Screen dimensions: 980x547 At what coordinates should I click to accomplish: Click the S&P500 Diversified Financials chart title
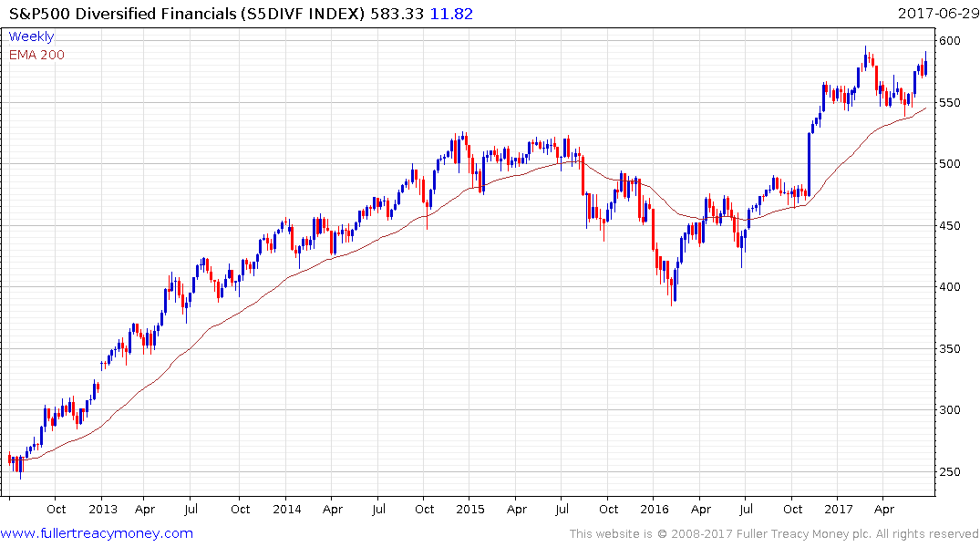[186, 14]
